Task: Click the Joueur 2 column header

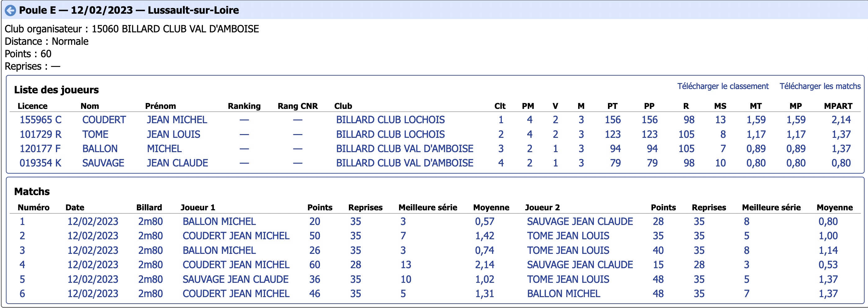Action: pos(542,208)
